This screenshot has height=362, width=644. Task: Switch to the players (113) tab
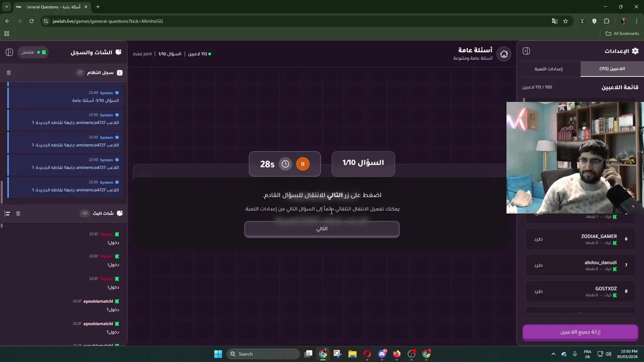[x=612, y=69]
